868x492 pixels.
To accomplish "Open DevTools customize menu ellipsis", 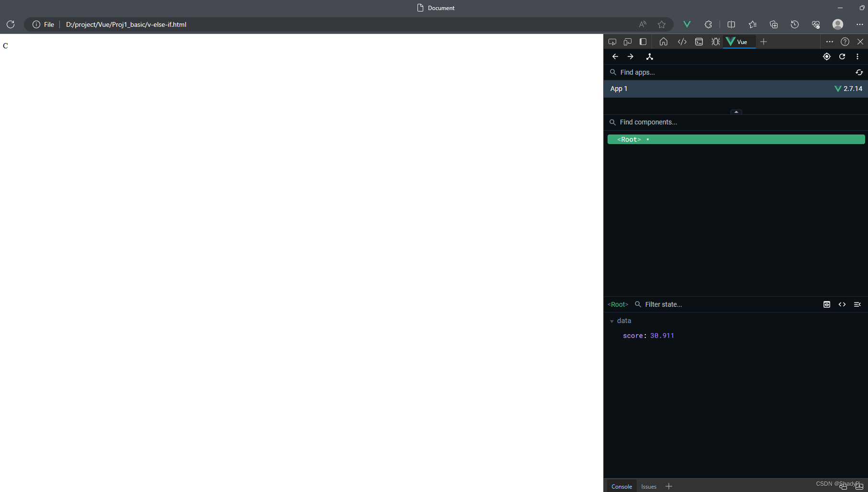I will pos(830,42).
